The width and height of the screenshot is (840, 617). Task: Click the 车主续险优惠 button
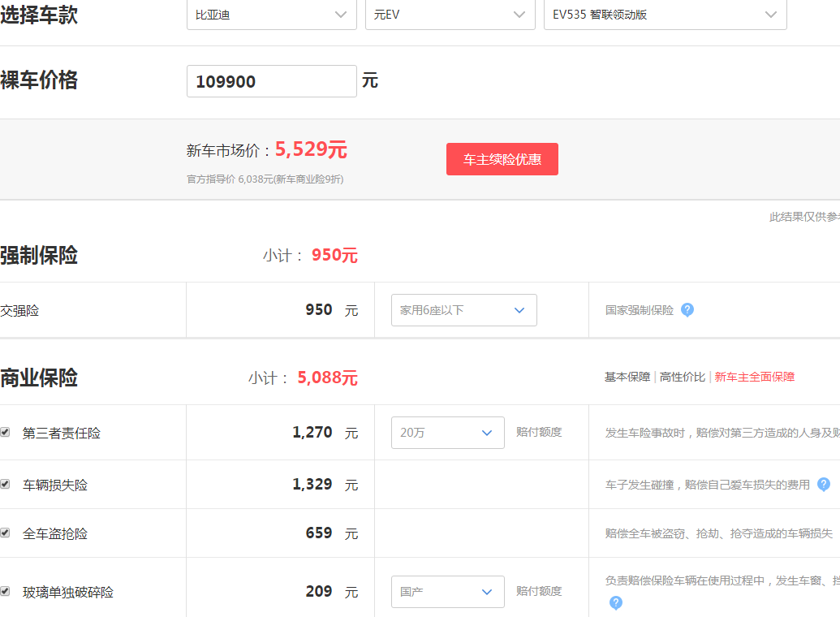click(502, 159)
